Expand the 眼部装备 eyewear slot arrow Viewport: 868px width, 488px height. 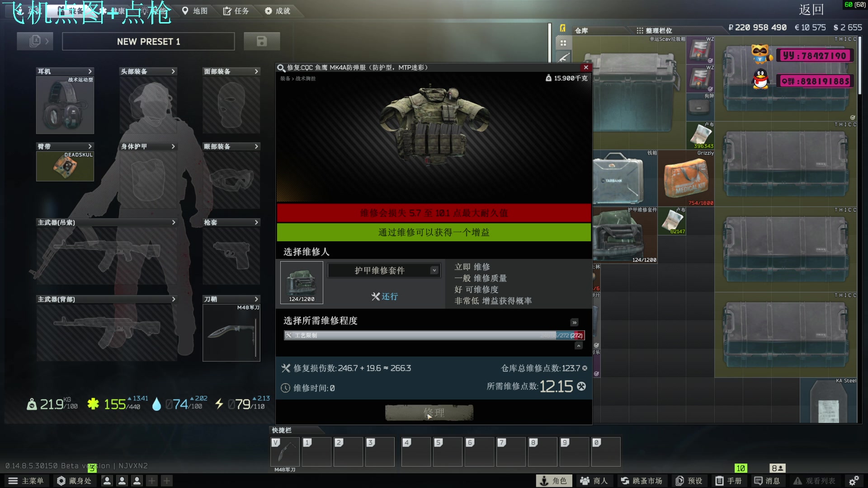pyautogui.click(x=256, y=146)
